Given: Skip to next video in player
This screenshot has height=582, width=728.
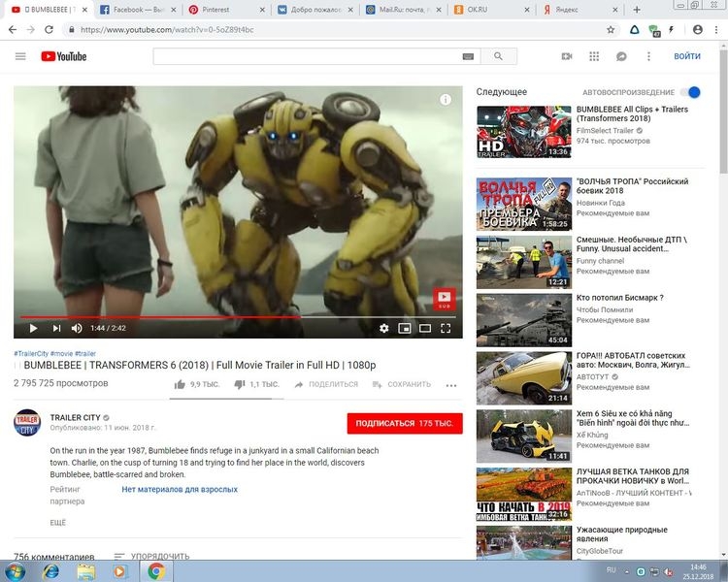Looking at the screenshot, I should 56,328.
